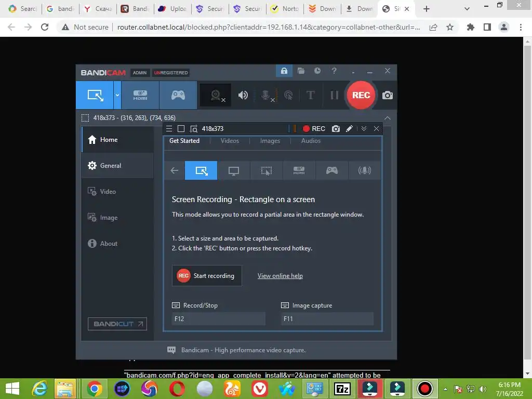Open the scheduled recording clock icon
The image size is (532, 399).
[317, 71]
